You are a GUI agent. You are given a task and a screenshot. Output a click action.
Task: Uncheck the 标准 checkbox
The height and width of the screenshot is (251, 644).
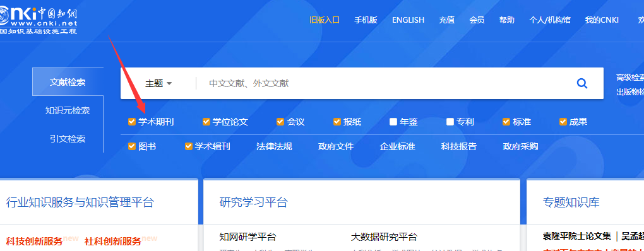pyautogui.click(x=506, y=121)
